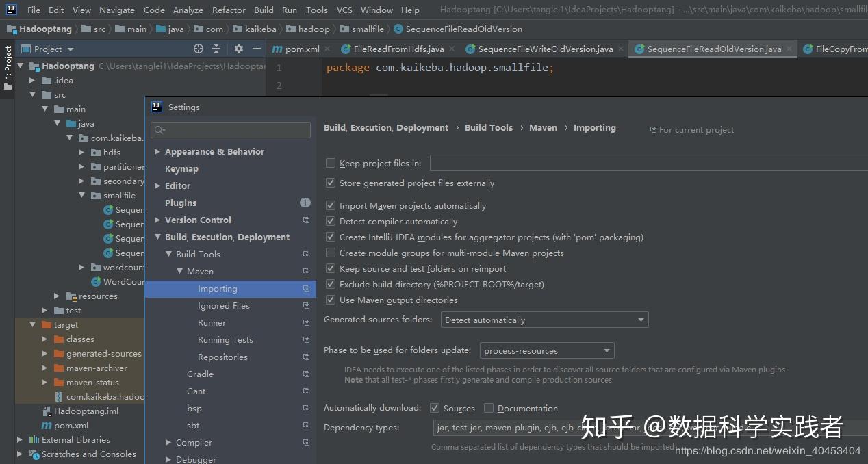
Task: Click the per-project icon next to Gant
Action: click(x=306, y=391)
